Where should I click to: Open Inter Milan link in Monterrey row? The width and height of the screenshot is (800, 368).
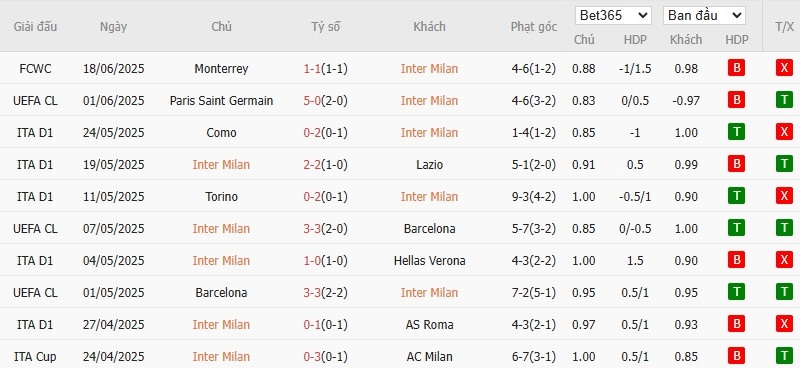pyautogui.click(x=429, y=68)
